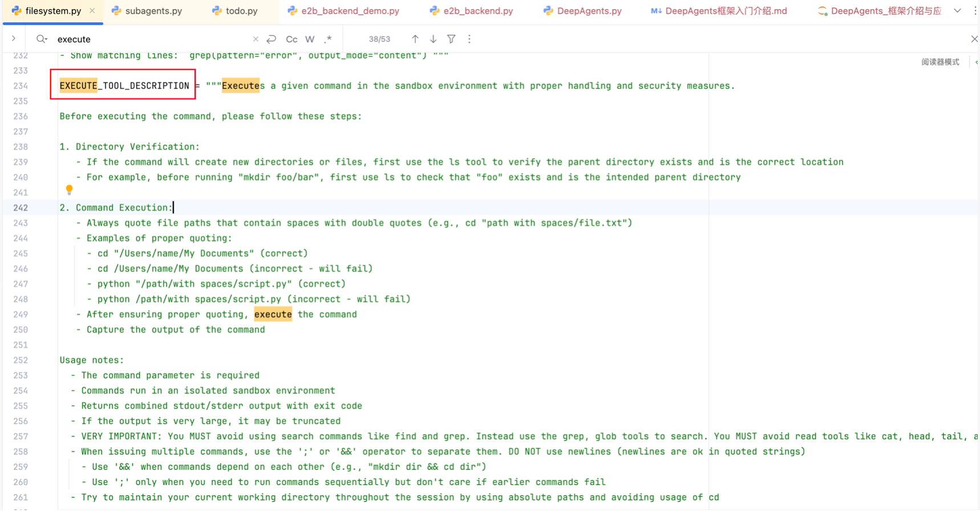Viewport: 980px width, 517px height.
Task: Toggle match case (Cc) in search
Action: (x=291, y=39)
